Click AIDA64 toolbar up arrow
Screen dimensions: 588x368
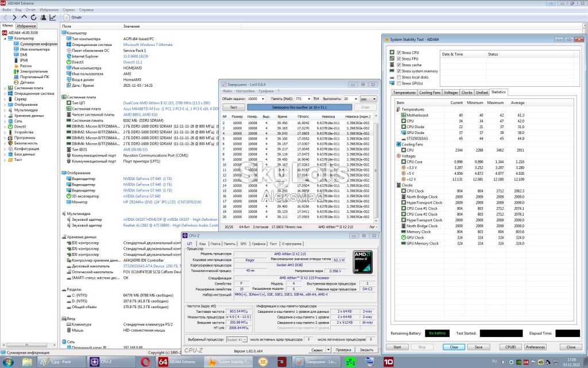point(24,17)
